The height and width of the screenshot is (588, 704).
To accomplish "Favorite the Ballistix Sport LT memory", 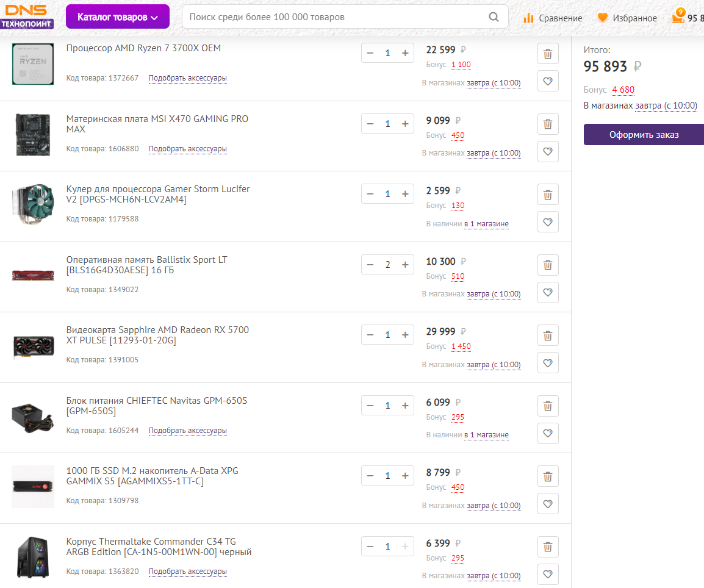I will click(x=548, y=292).
